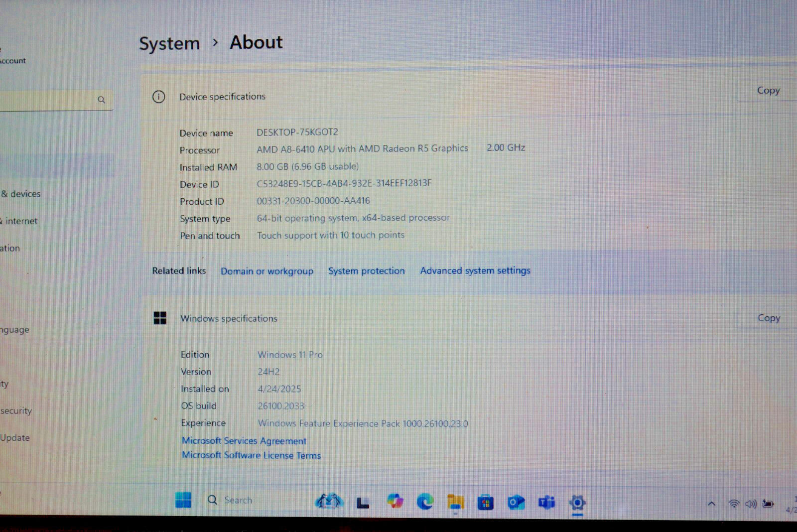797x532 pixels.
Task: Select Time & language in sidebar
Action: click(x=14, y=329)
